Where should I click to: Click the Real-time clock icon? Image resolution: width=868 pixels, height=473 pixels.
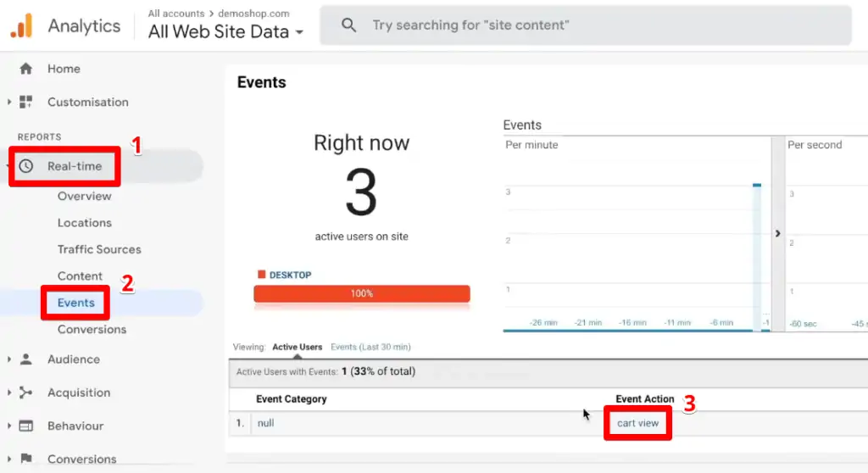[25, 166]
